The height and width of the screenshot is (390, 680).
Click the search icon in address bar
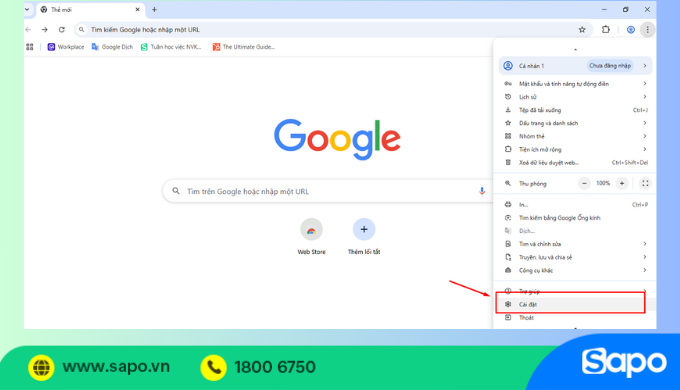point(82,29)
